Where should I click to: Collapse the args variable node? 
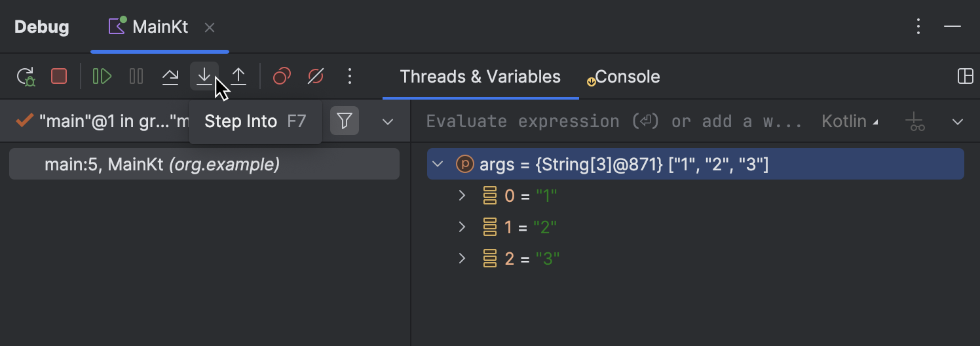(438, 164)
